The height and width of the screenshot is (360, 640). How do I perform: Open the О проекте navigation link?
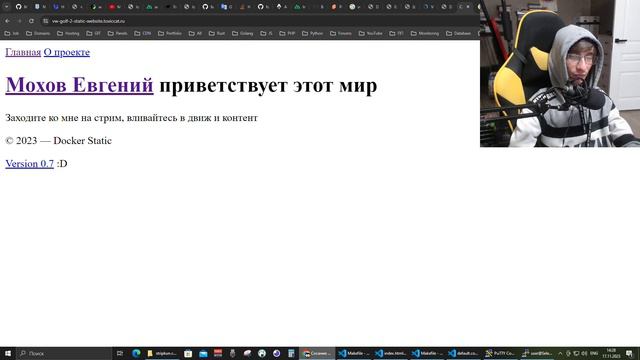tap(67, 52)
